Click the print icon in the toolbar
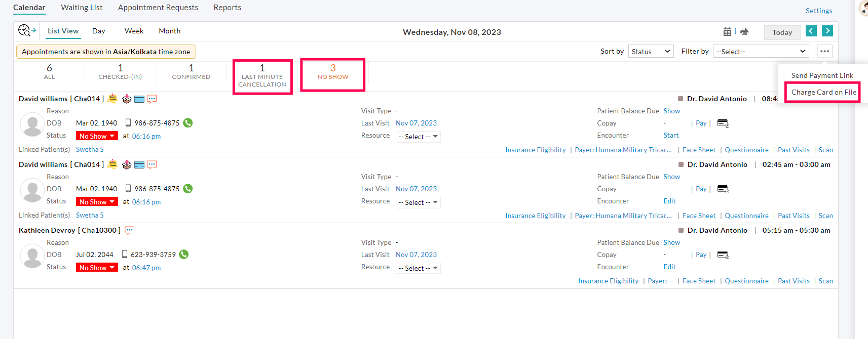This screenshot has height=339, width=868. click(x=744, y=32)
